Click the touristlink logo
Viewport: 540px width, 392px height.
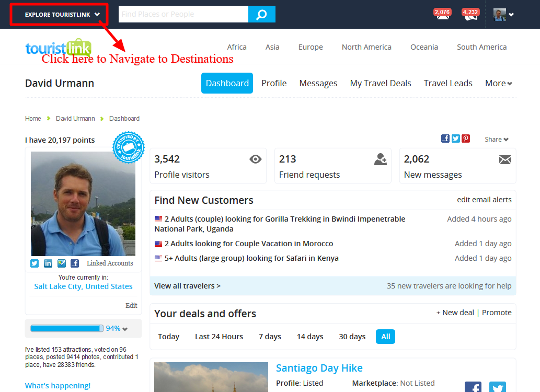58,48
